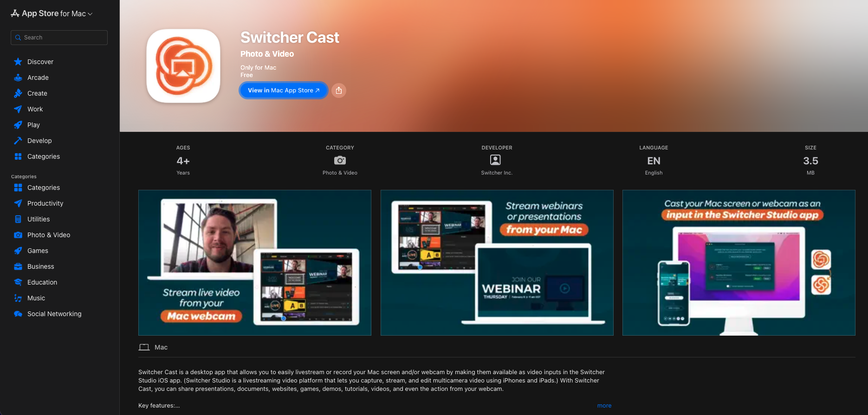This screenshot has width=868, height=415.
Task: Click the Productivity paper plane icon
Action: [18, 203]
